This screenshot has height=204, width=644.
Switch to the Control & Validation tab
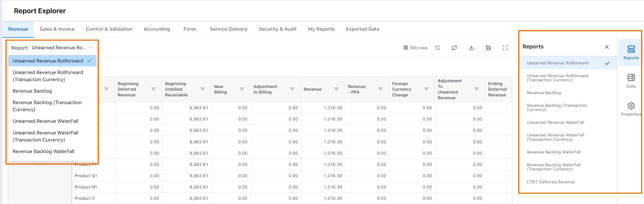click(109, 29)
